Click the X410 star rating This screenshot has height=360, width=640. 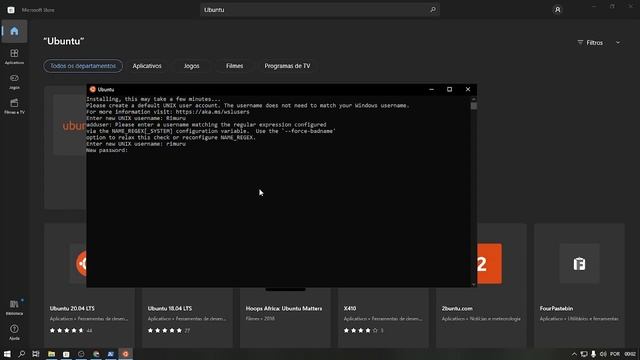[360, 330]
